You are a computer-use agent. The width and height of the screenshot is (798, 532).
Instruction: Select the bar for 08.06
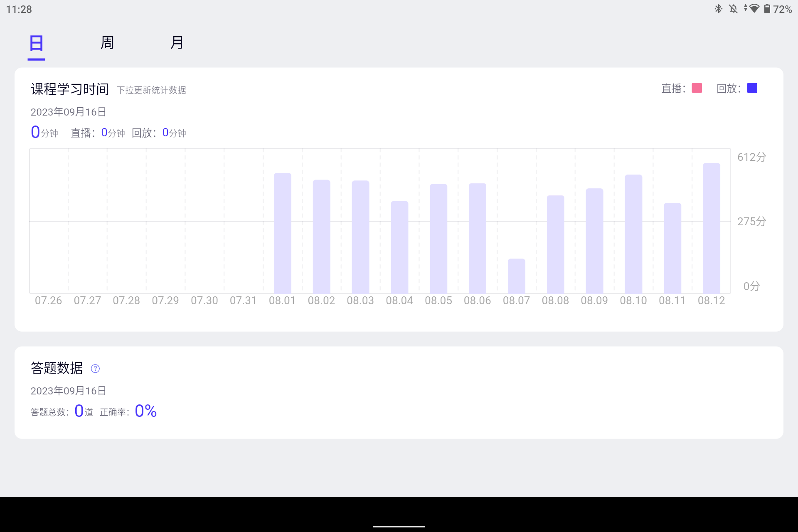click(x=478, y=238)
